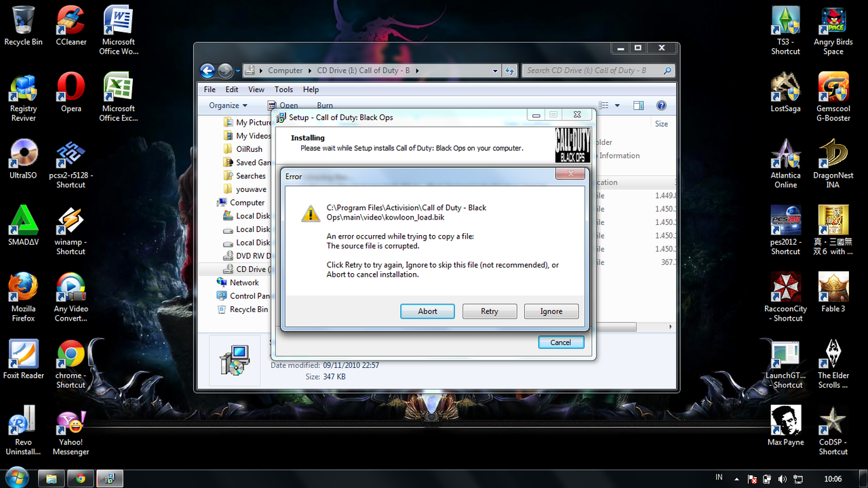Expand the Organize dropdown
The image size is (868, 488).
pyautogui.click(x=228, y=106)
